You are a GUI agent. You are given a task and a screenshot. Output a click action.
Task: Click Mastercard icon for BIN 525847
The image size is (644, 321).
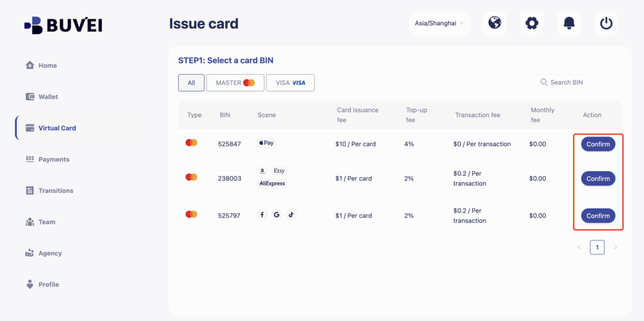(191, 143)
